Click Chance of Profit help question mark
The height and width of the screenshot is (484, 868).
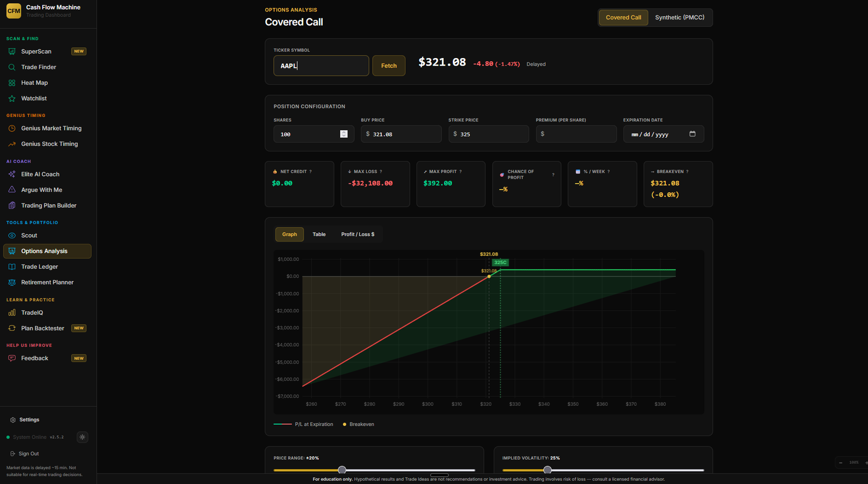point(553,175)
